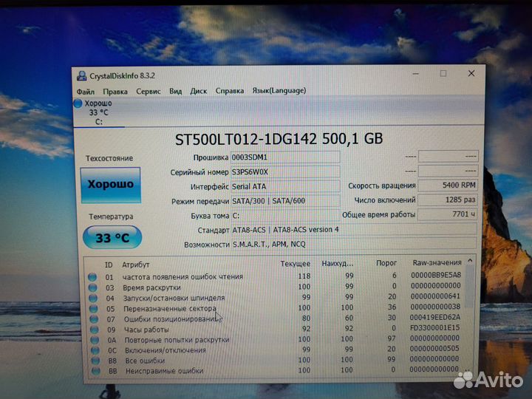Select row Неисправимые ошибки
This screenshot has height=399, width=532.
tap(275, 370)
